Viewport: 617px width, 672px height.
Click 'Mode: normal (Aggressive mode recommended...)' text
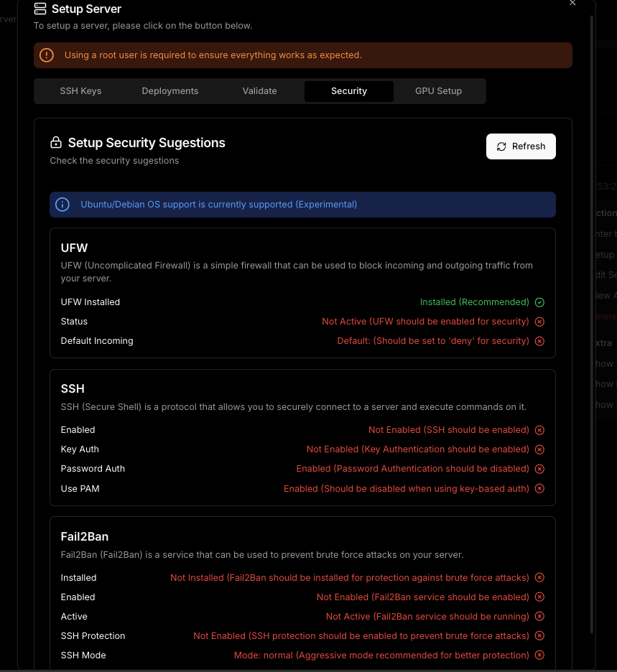click(381, 655)
